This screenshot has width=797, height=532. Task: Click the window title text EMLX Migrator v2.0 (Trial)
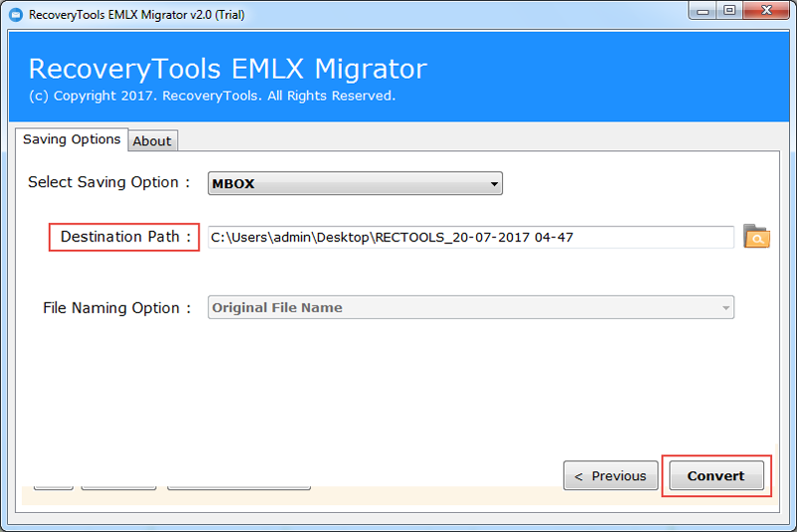(x=136, y=15)
